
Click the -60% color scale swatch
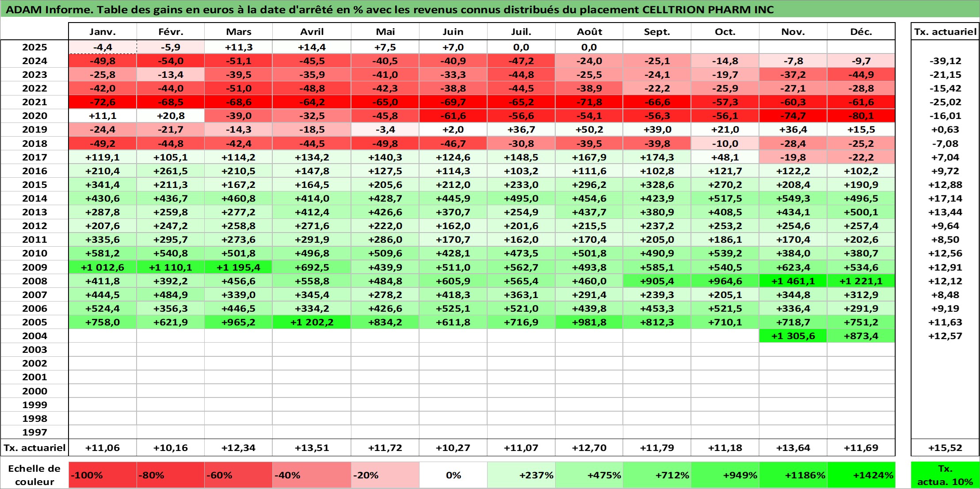click(238, 475)
